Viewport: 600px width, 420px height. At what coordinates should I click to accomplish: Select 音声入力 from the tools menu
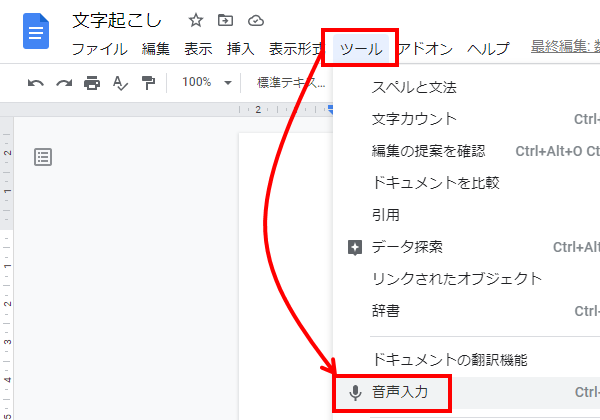400,392
